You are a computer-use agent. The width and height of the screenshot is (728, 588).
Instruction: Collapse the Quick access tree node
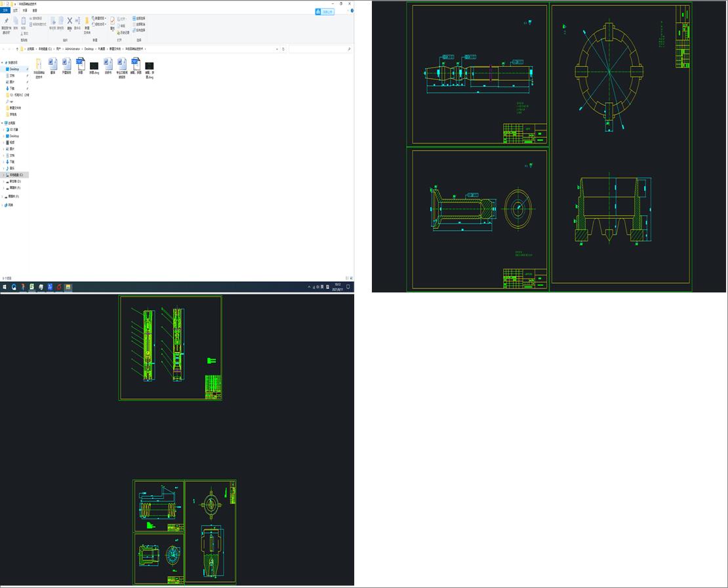click(x=3, y=63)
